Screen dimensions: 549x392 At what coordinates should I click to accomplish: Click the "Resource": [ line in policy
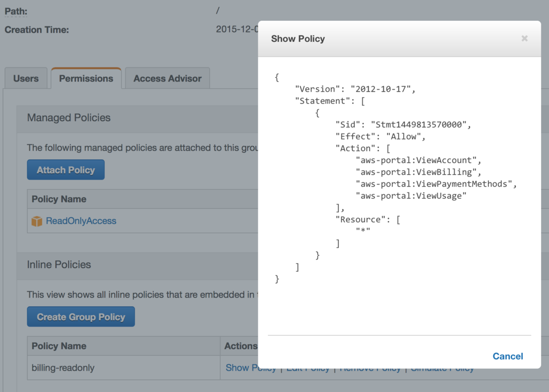(x=368, y=220)
